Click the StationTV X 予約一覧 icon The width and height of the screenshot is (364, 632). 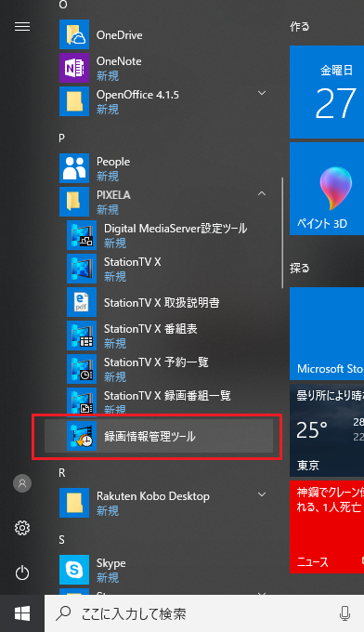point(82,369)
